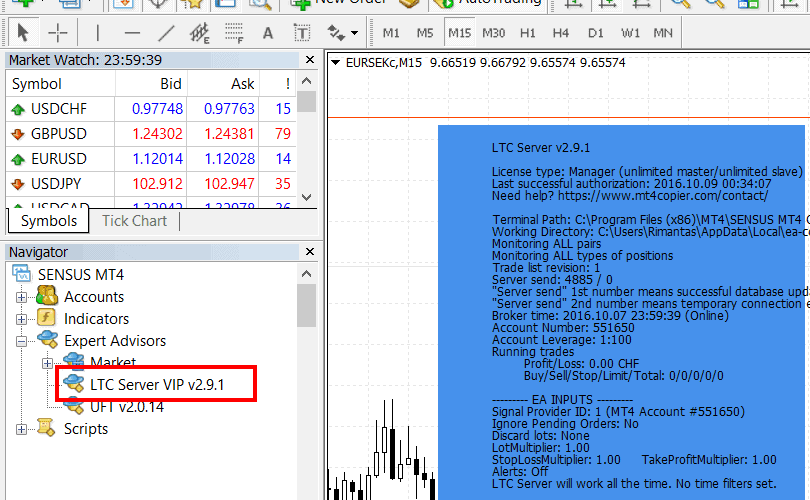Switch chart to W1 timeframe
This screenshot has width=810, height=500.
point(630,33)
